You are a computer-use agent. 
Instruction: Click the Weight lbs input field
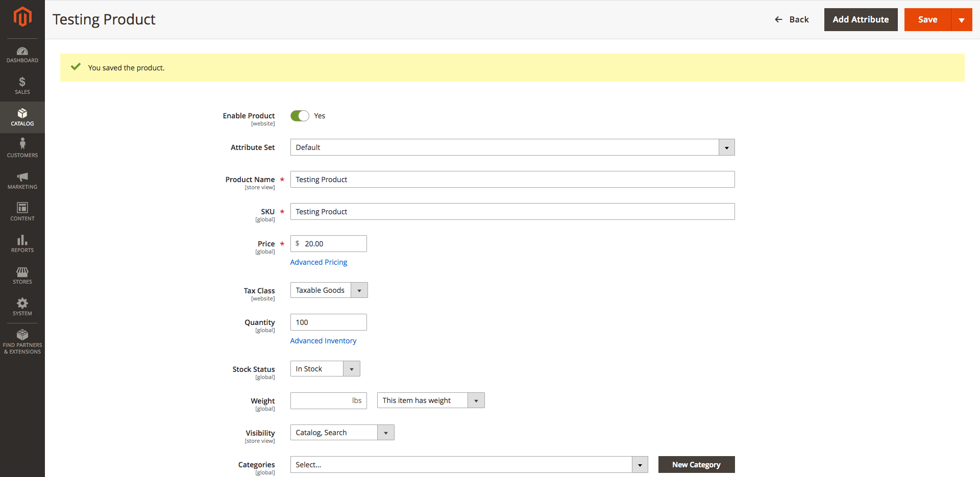click(329, 400)
